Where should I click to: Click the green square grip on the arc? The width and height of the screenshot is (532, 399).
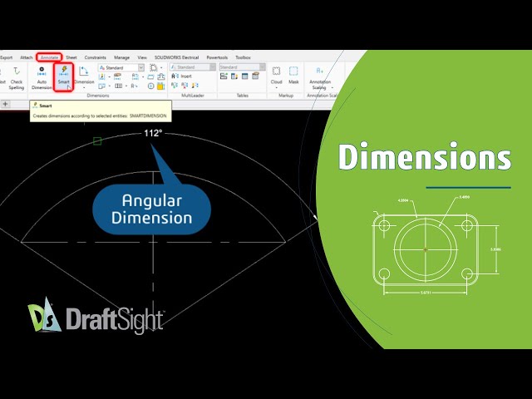(x=97, y=141)
